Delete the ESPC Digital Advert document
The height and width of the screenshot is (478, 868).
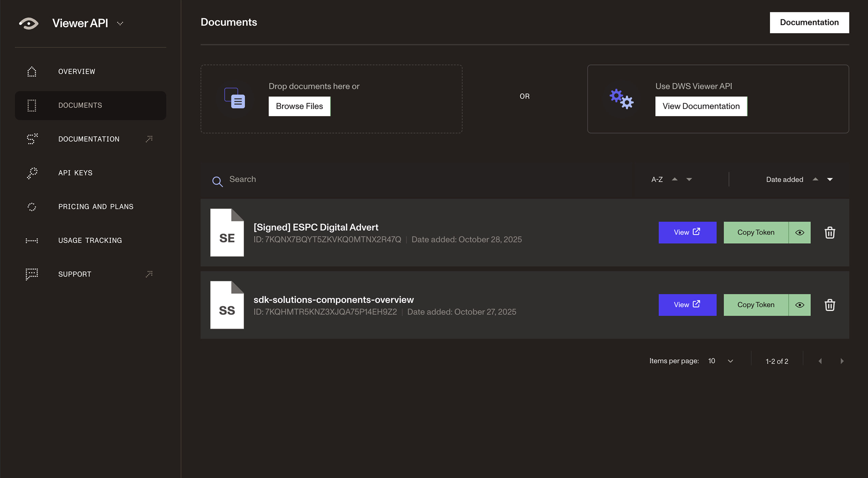[x=829, y=233]
